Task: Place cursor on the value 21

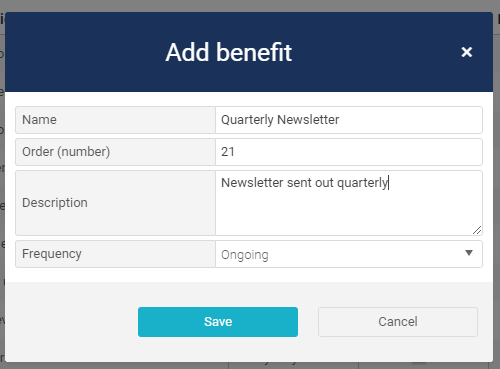Action: coord(228,152)
